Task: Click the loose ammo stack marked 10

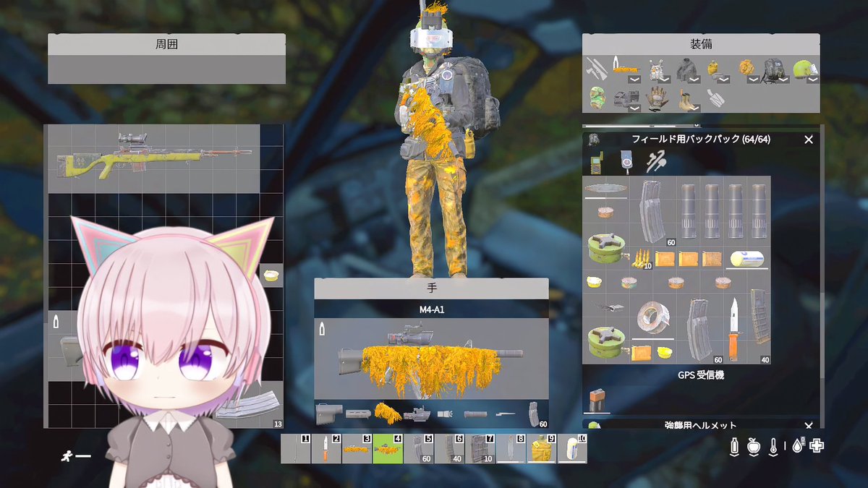Action: coord(642,257)
